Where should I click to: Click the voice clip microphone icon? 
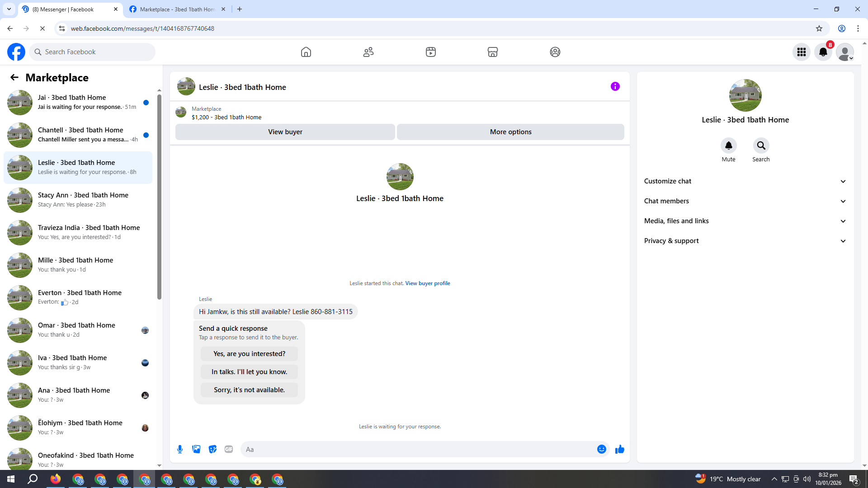pyautogui.click(x=180, y=449)
